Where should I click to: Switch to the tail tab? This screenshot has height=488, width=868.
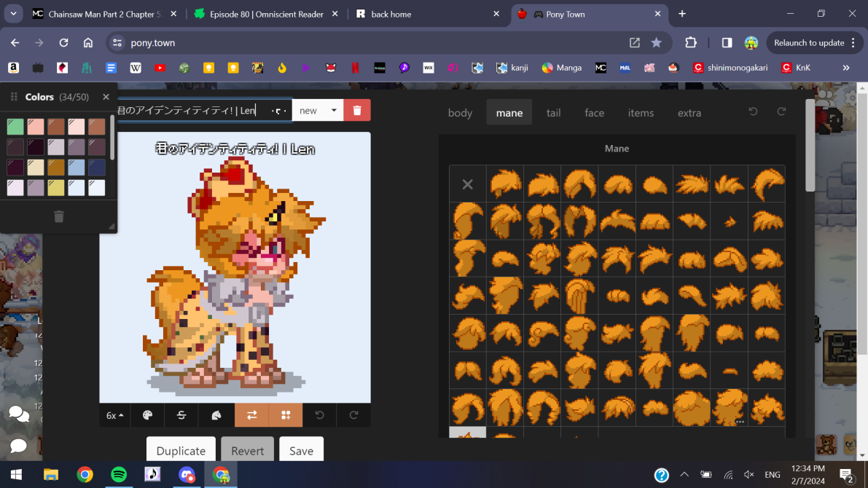pos(553,112)
